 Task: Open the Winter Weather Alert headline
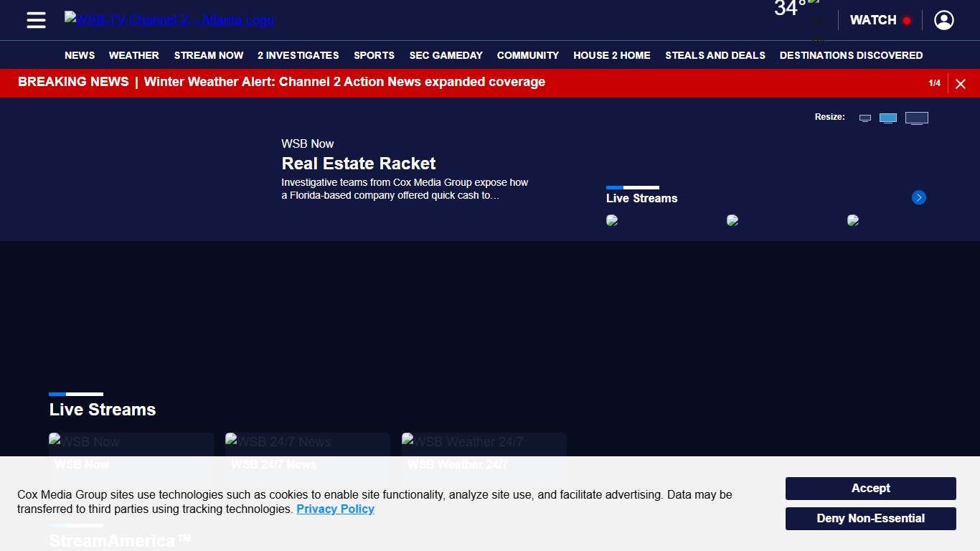[344, 82]
